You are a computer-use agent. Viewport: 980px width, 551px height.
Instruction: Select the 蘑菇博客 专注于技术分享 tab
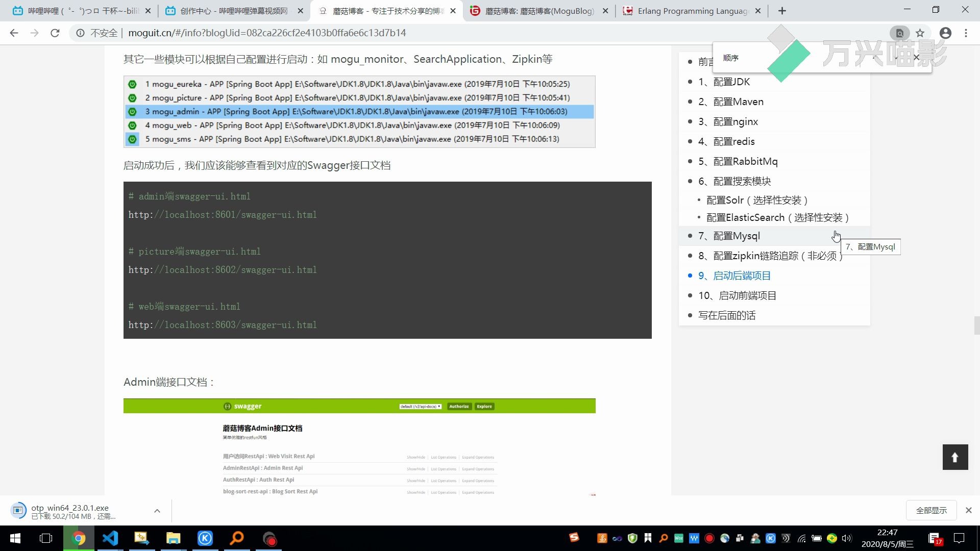[x=386, y=11]
